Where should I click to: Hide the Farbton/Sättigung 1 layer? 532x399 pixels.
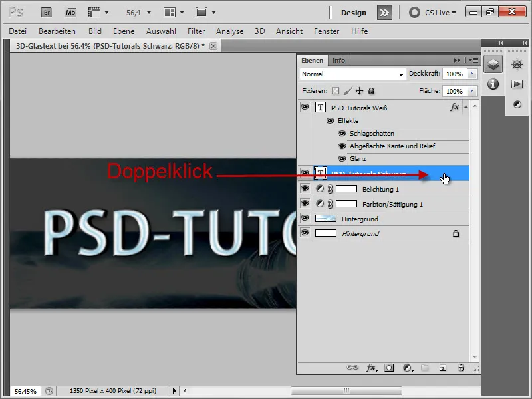305,203
